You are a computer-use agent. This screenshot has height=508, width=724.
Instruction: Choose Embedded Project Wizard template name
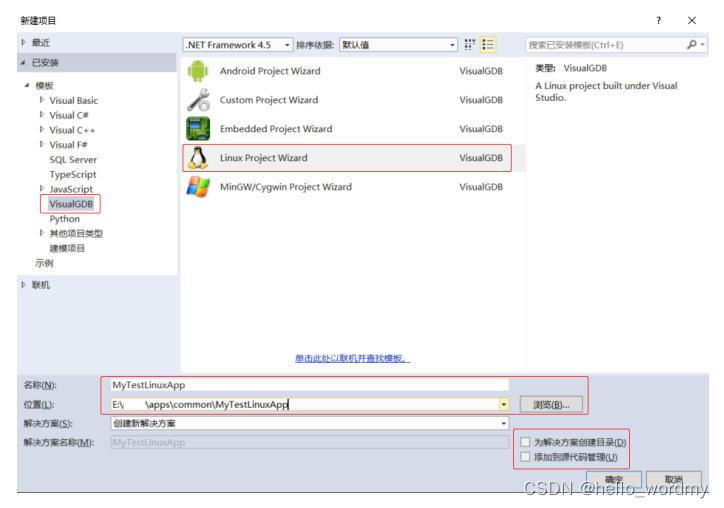click(276, 129)
